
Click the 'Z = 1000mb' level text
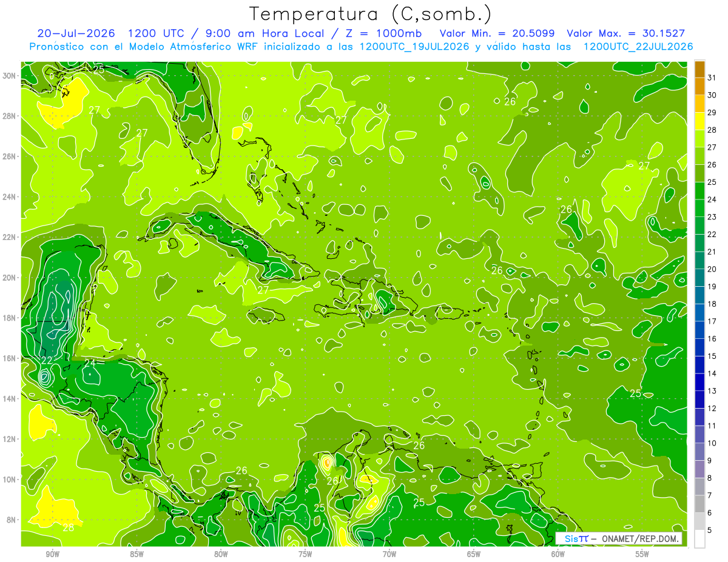(x=384, y=33)
